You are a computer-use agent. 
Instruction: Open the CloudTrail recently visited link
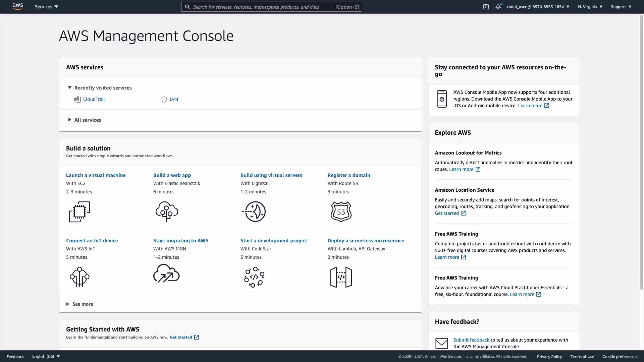tap(94, 99)
